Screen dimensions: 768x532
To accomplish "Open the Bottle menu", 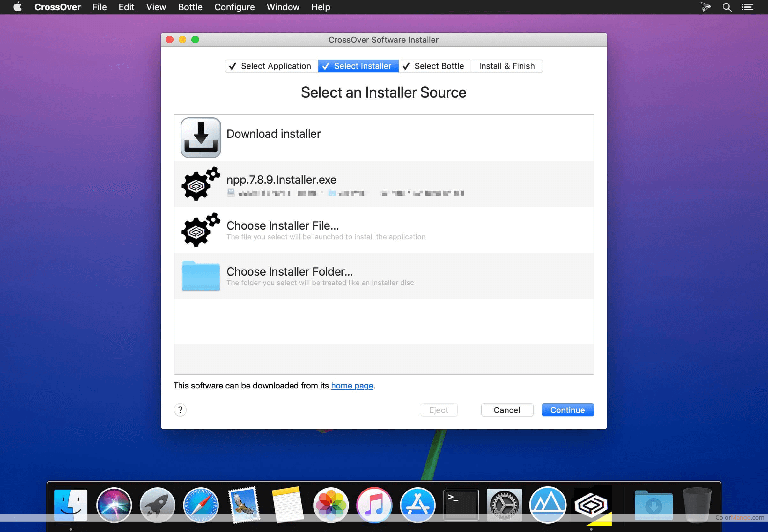I will pyautogui.click(x=190, y=7).
